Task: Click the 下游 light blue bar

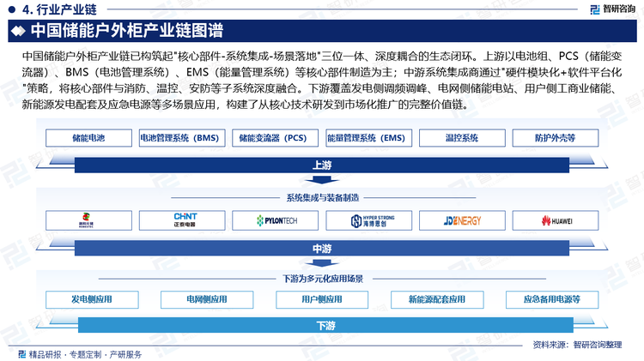Action: (325, 325)
